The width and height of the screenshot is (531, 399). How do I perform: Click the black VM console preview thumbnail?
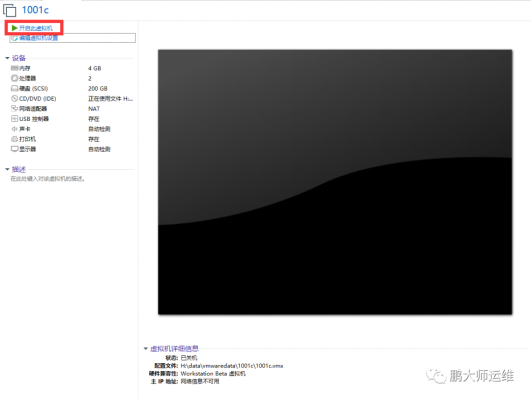tap(335, 182)
